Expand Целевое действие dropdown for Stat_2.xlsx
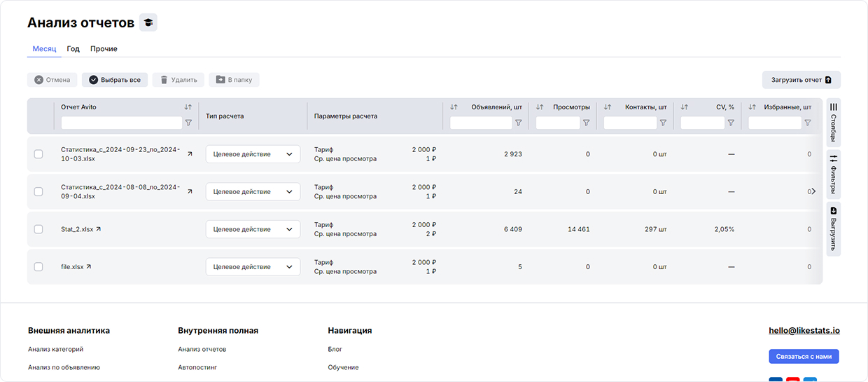The width and height of the screenshot is (868, 382). (253, 229)
